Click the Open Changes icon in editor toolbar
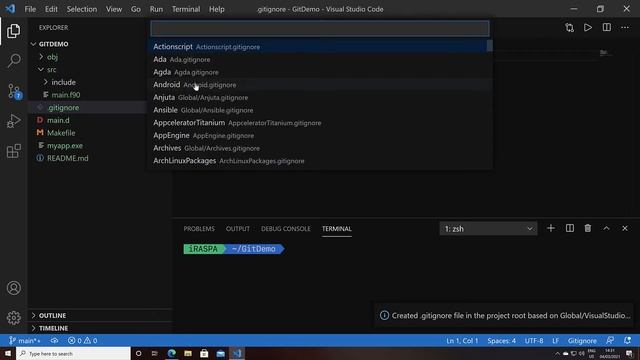The image size is (640, 360). click(x=569, y=28)
